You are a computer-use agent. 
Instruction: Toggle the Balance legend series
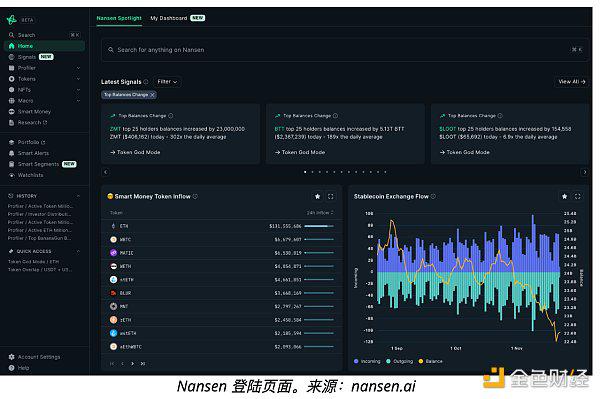click(431, 361)
